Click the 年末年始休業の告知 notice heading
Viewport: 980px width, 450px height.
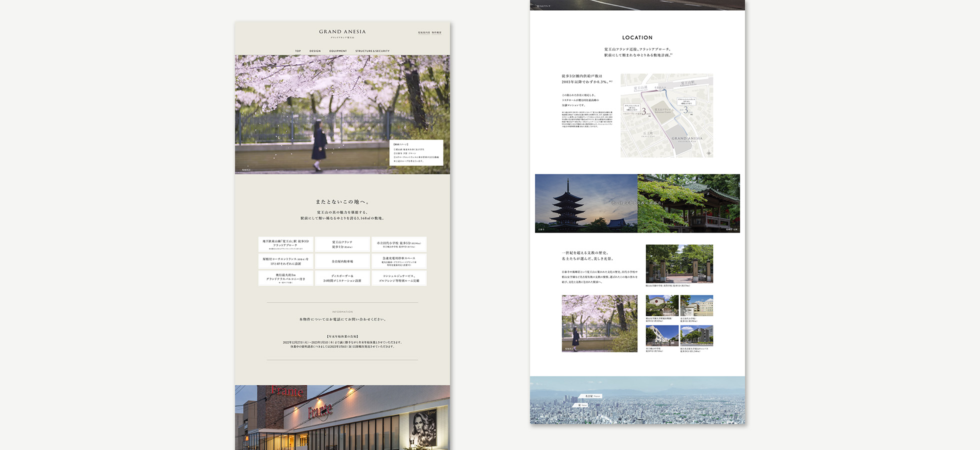tap(342, 336)
